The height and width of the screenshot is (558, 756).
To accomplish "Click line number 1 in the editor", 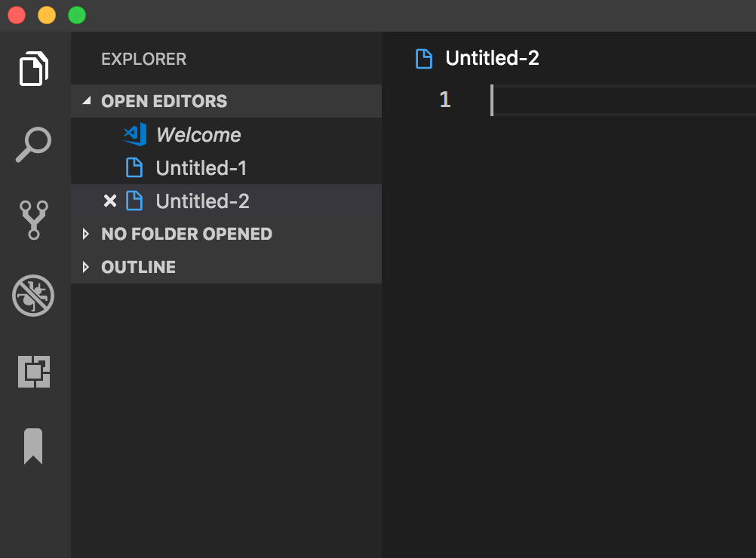I will pos(445,99).
